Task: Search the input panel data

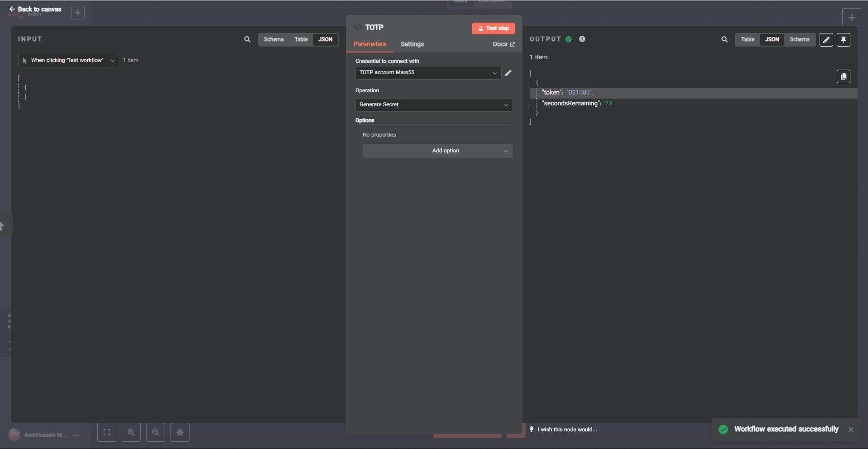Action: 247,39
